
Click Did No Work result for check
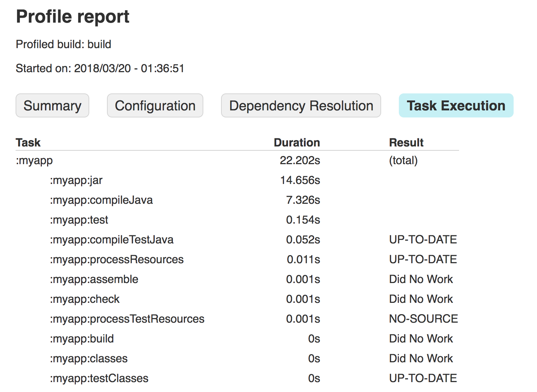click(x=421, y=299)
